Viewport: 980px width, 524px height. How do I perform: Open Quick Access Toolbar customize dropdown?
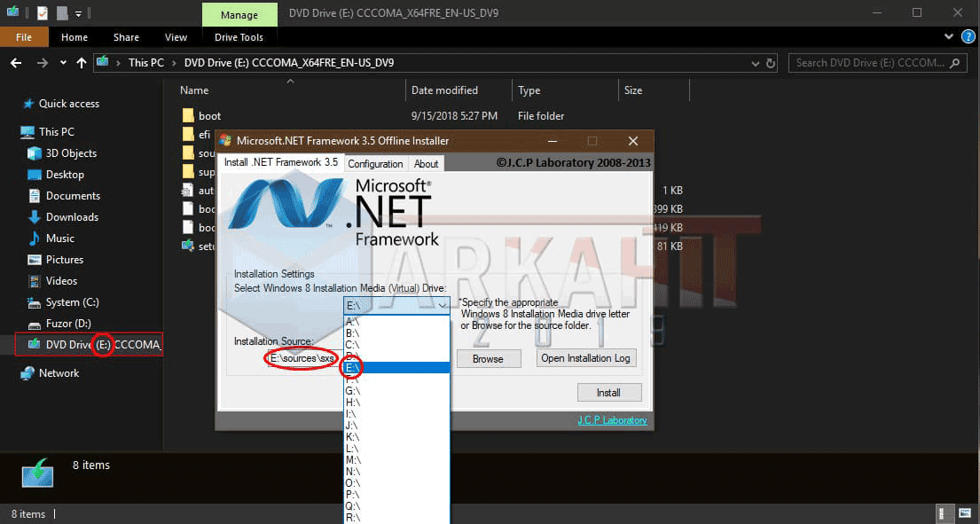(78, 13)
